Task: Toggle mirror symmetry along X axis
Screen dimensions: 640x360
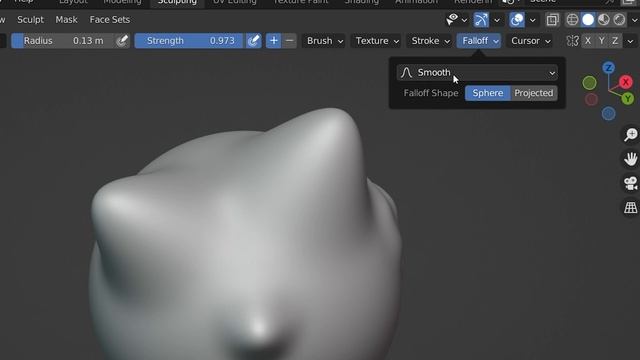Action: point(588,41)
